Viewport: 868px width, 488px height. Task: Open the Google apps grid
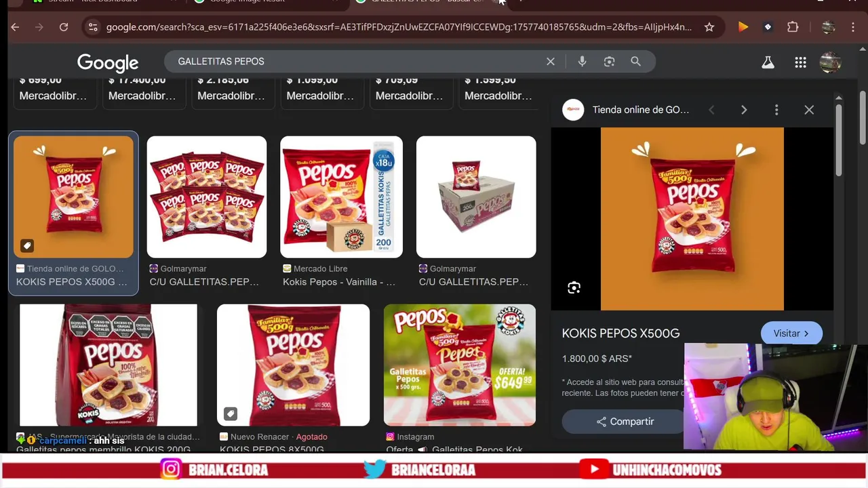coord(801,62)
